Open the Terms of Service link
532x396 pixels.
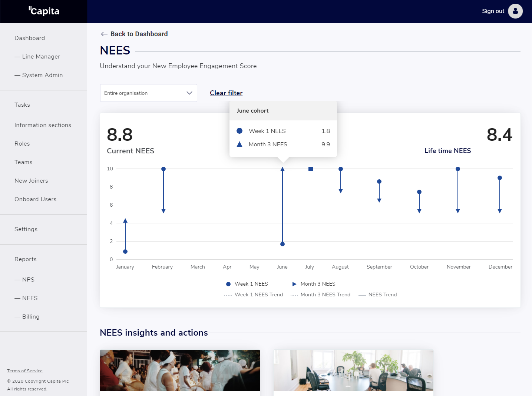25,371
